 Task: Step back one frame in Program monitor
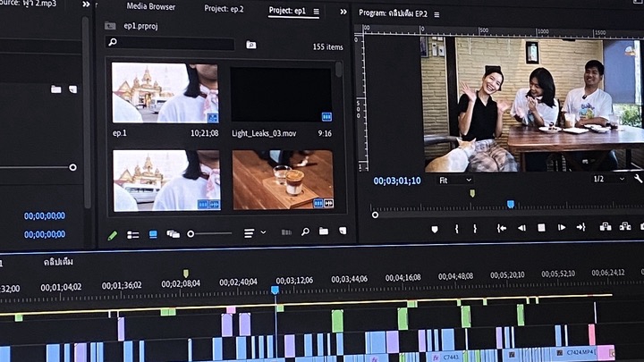tap(521, 228)
